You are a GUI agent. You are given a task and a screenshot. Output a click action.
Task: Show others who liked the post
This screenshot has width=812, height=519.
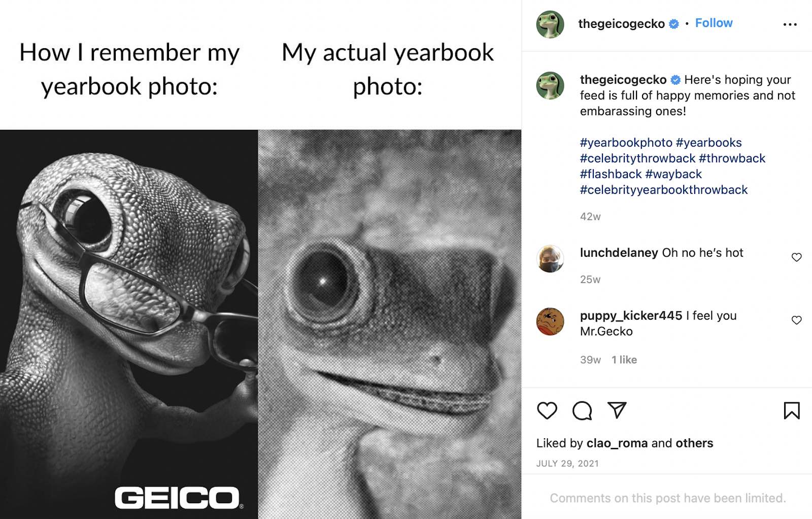pyautogui.click(x=694, y=443)
